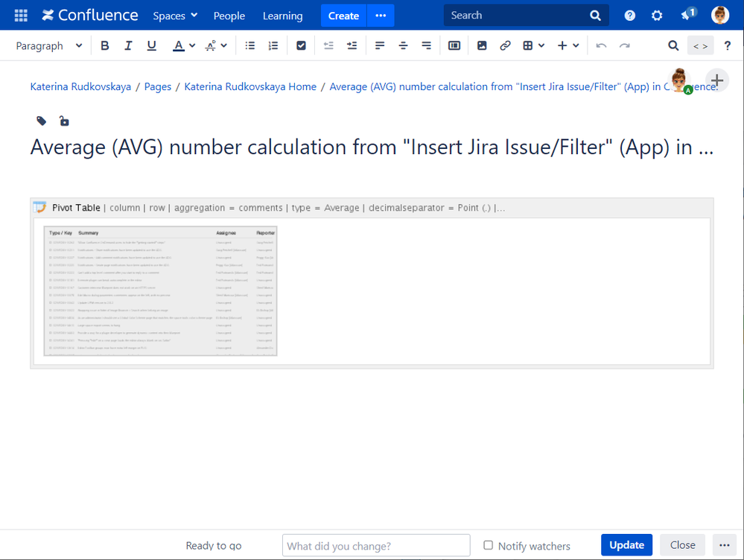Click the Close button
744x560 pixels.
click(x=682, y=545)
